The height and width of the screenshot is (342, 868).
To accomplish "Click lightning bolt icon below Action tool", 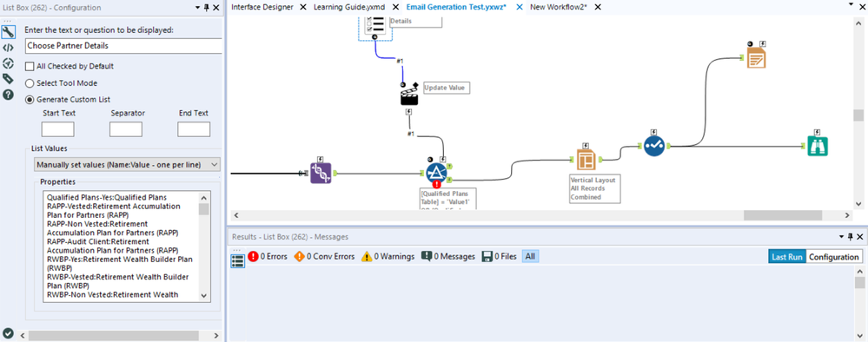I will coord(408,112).
